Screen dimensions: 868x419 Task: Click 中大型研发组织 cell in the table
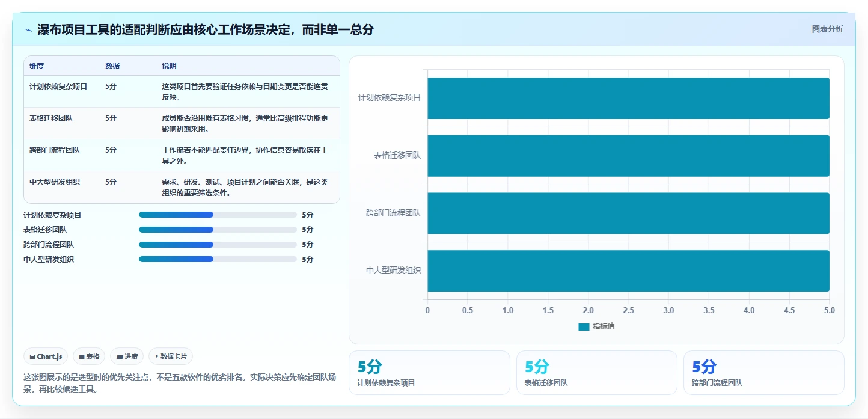point(55,182)
